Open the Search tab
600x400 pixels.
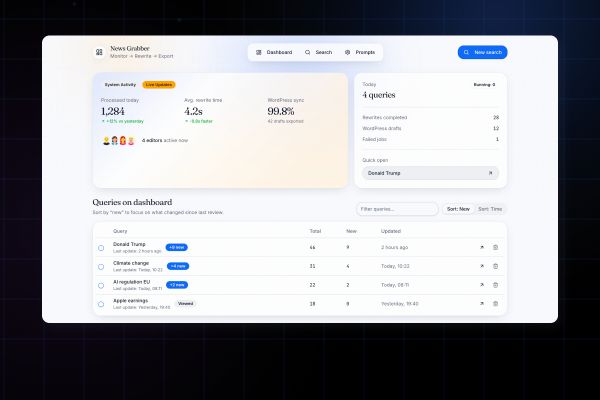[x=318, y=52]
